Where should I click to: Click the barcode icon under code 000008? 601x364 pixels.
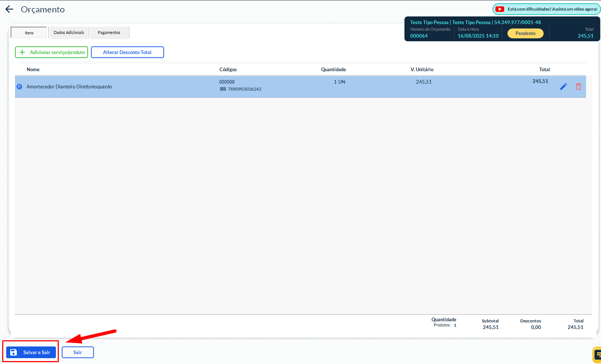222,89
